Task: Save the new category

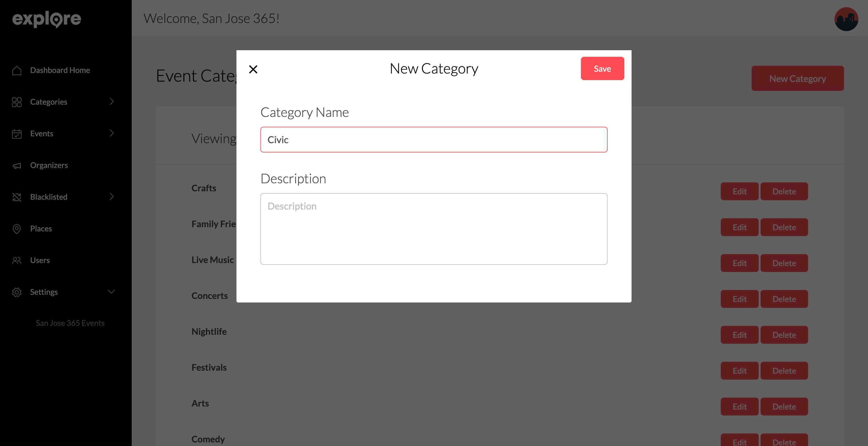Action: (602, 69)
